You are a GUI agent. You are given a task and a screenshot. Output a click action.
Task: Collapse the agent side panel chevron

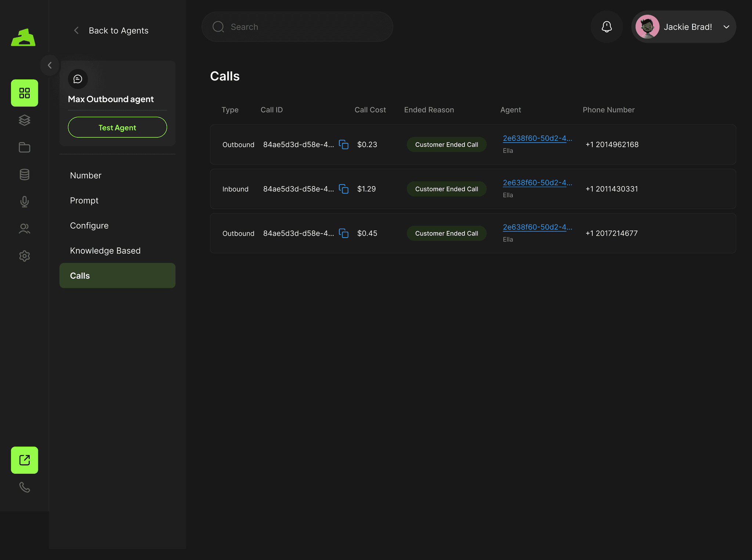coord(50,65)
